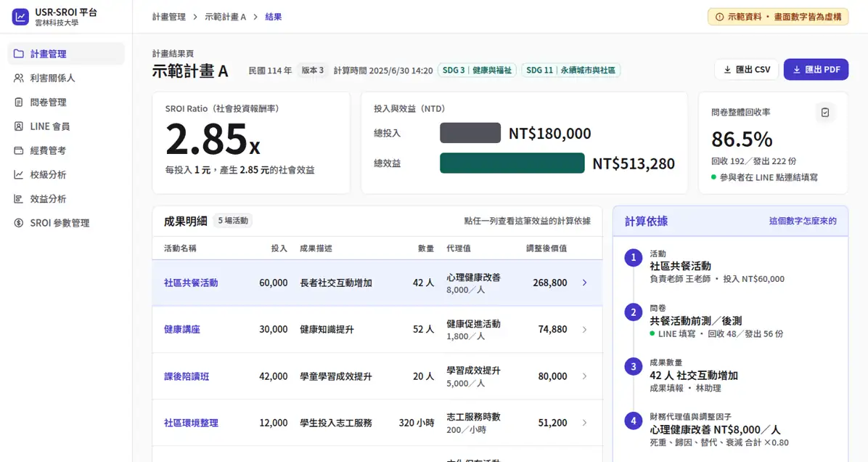Open LINE 會員 in the sidebar

[x=66, y=126]
